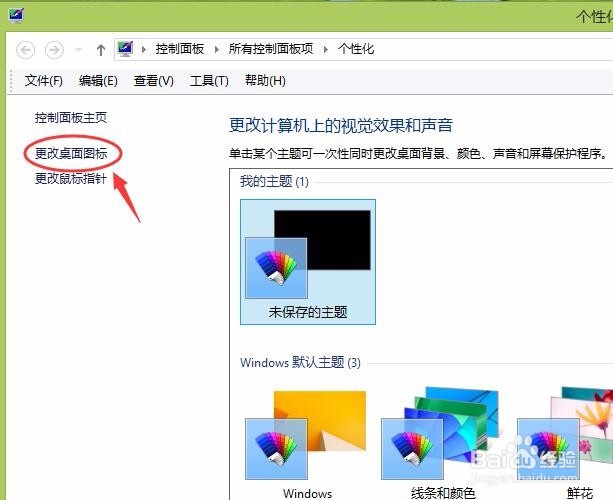Open the 查看(V) menu
The height and width of the screenshot is (500, 613).
[x=154, y=81]
